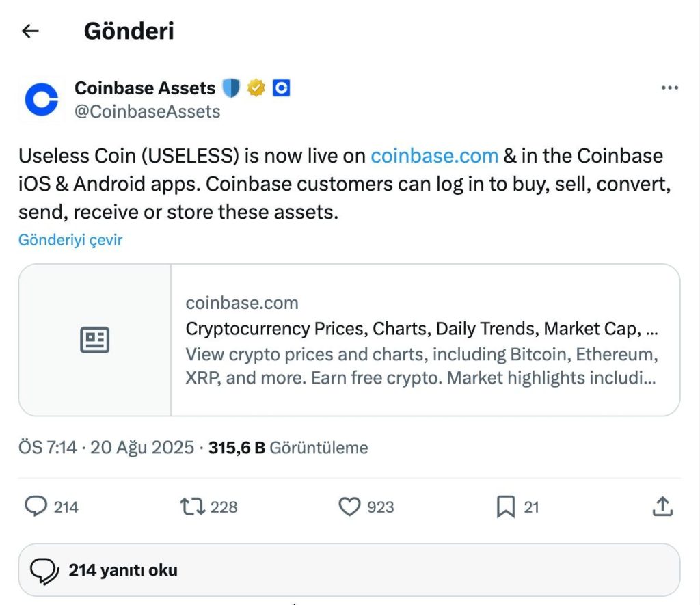Expand replies with '214 yanıtı oku'
The height and width of the screenshot is (605, 700).
click(123, 569)
